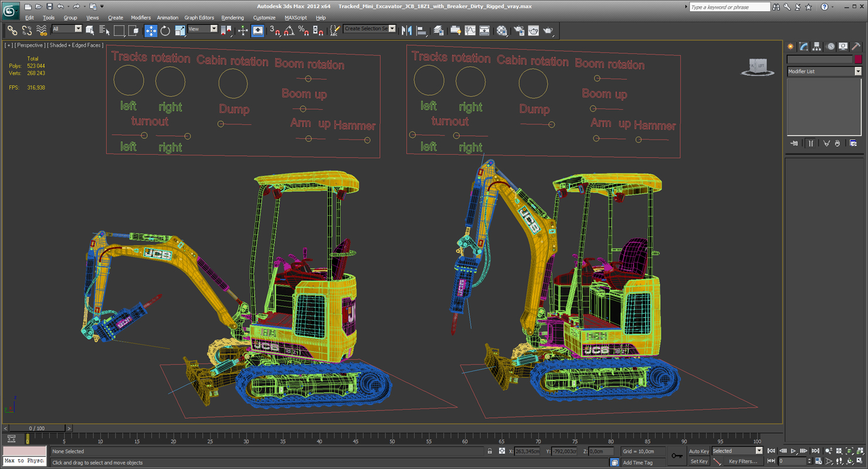
Task: Click the Auto Key button
Action: tap(699, 451)
